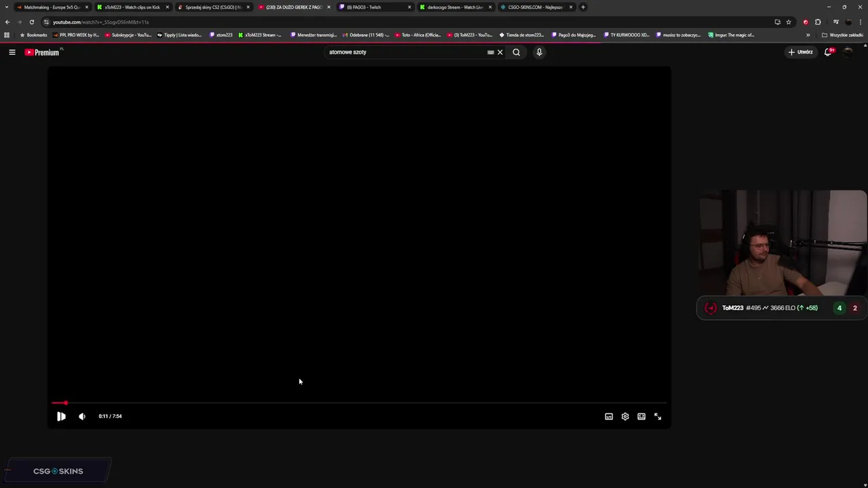Toggle subtitles/captions in the player
The width and height of the screenshot is (868, 488).
pos(609,416)
